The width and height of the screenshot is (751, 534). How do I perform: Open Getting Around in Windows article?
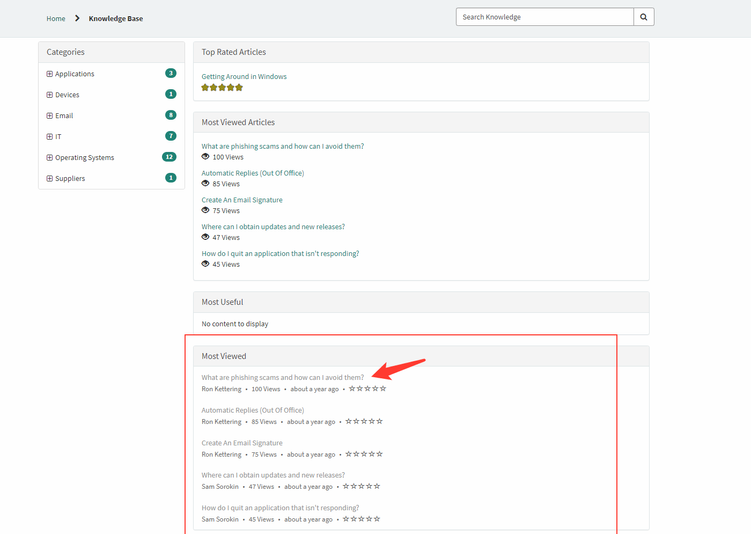pyautogui.click(x=244, y=76)
